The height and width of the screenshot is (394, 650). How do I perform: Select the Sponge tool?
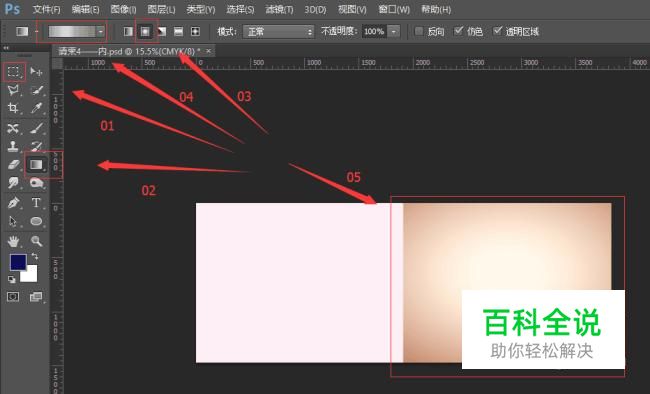coord(36,183)
